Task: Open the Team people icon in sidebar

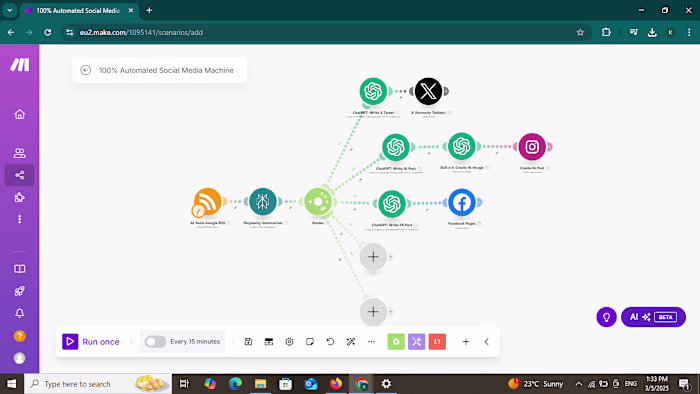Action: (20, 153)
